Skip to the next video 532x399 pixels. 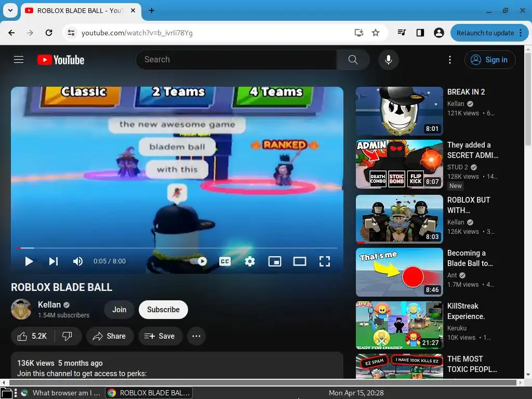54,261
